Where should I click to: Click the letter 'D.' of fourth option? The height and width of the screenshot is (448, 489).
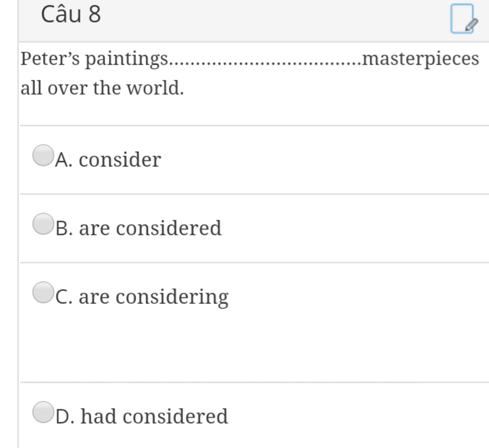[x=65, y=417]
